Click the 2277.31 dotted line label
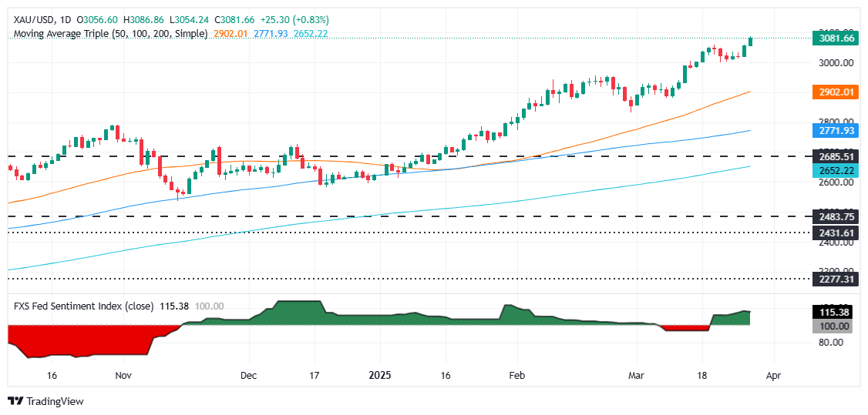 point(836,279)
